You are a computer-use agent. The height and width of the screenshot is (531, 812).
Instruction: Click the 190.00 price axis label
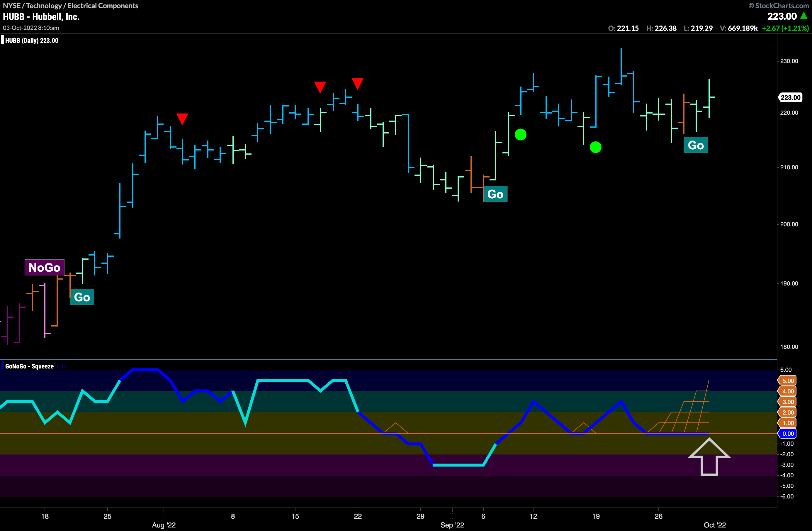(789, 283)
